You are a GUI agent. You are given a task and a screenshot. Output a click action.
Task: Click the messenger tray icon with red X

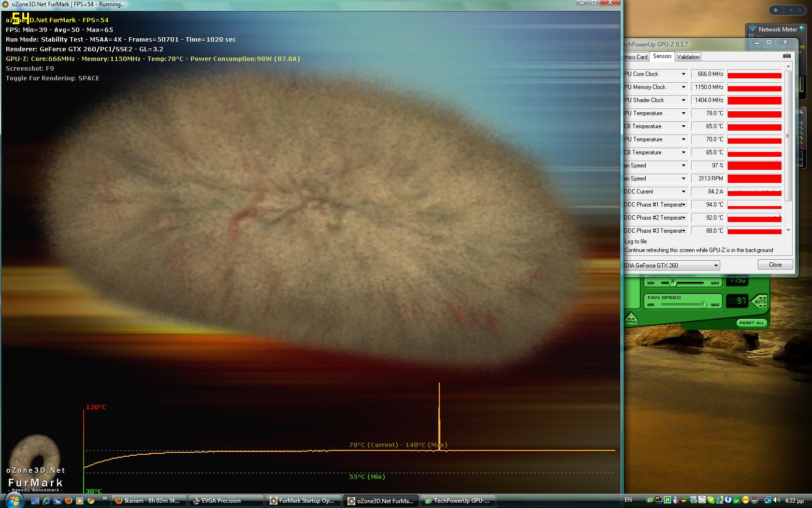676,500
